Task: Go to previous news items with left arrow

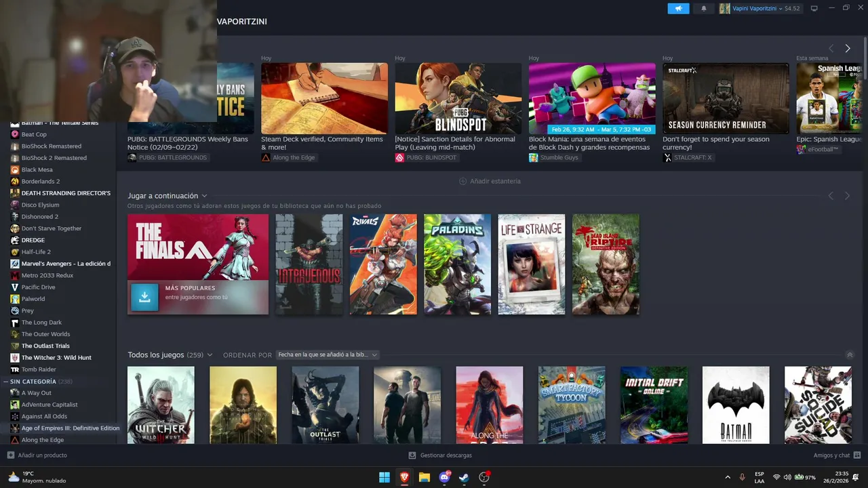Action: pyautogui.click(x=831, y=48)
